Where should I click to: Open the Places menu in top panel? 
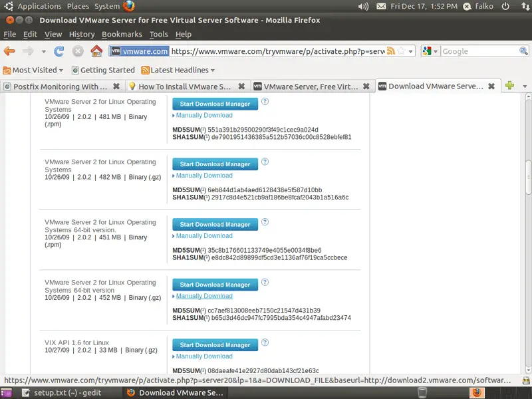(x=78, y=6)
